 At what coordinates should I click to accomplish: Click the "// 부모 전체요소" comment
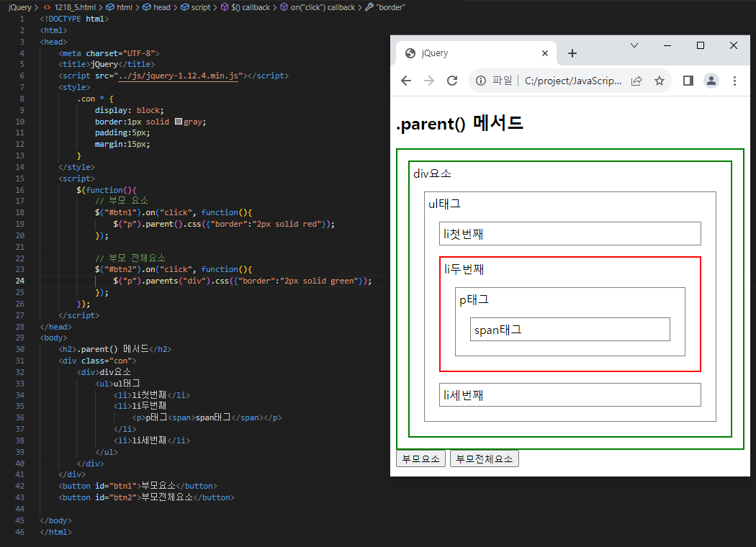[130, 258]
